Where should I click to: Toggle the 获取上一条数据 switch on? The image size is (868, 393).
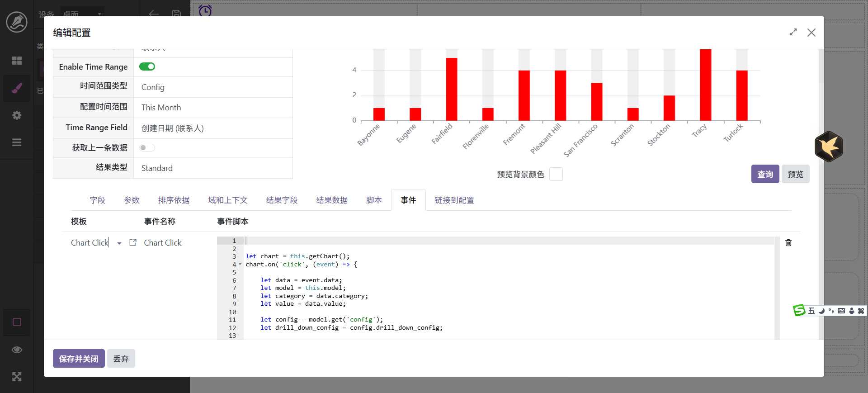[x=147, y=147]
